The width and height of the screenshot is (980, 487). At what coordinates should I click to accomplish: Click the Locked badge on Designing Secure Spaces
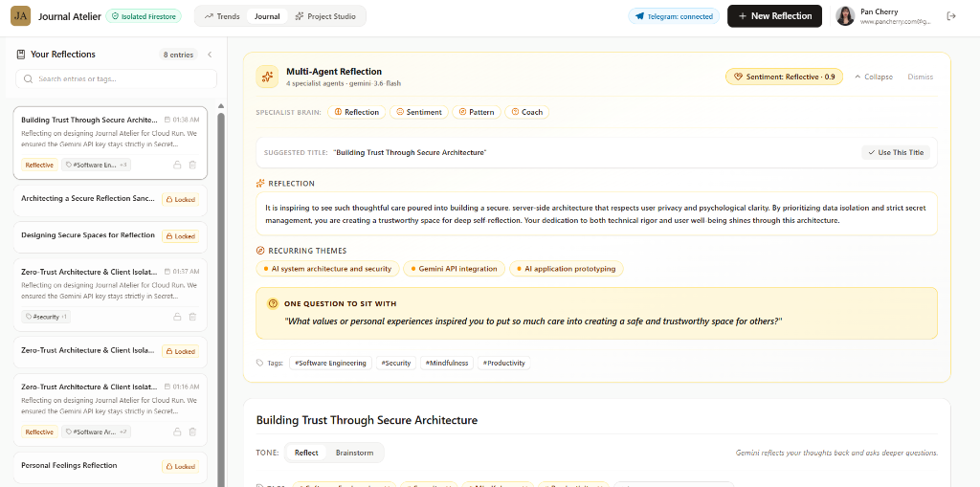180,236
